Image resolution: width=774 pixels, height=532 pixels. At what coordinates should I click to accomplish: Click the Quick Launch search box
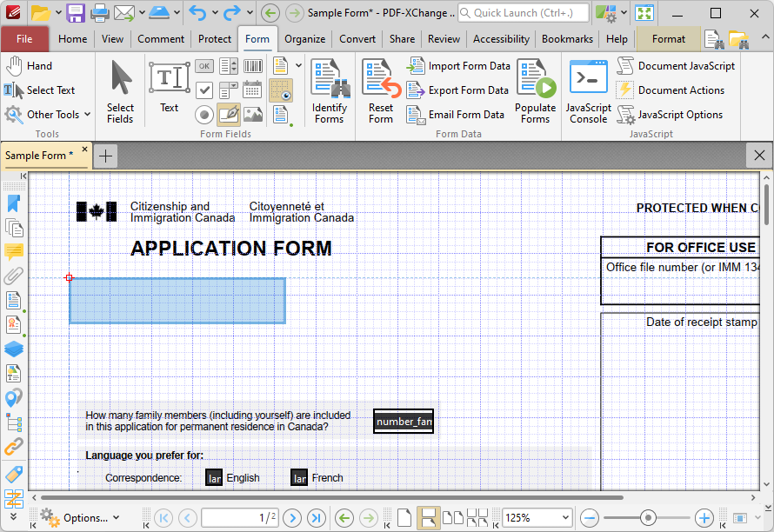pos(524,13)
